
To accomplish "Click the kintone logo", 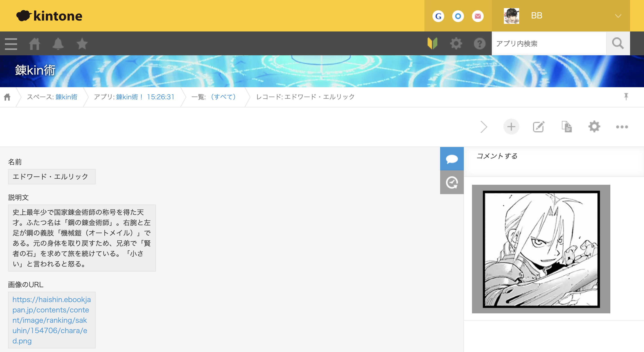I will (x=49, y=16).
